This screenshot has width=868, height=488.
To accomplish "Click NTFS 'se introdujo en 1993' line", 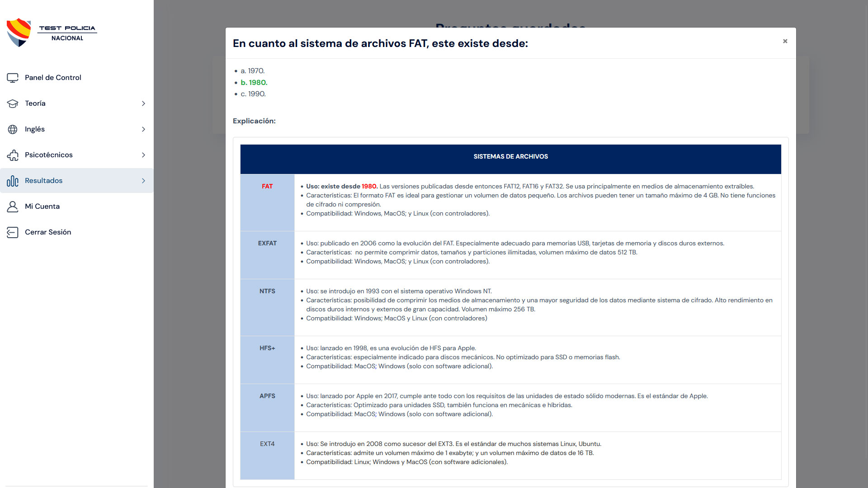I will point(399,291).
